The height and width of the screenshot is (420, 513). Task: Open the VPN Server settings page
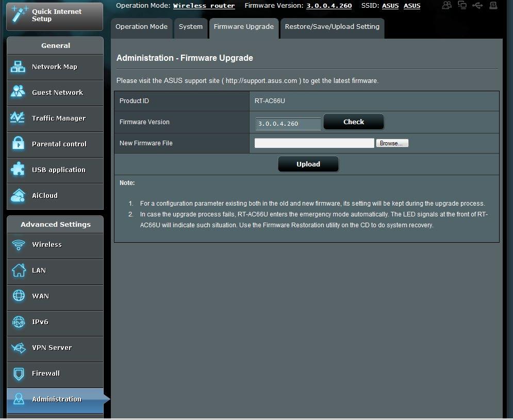55,349
